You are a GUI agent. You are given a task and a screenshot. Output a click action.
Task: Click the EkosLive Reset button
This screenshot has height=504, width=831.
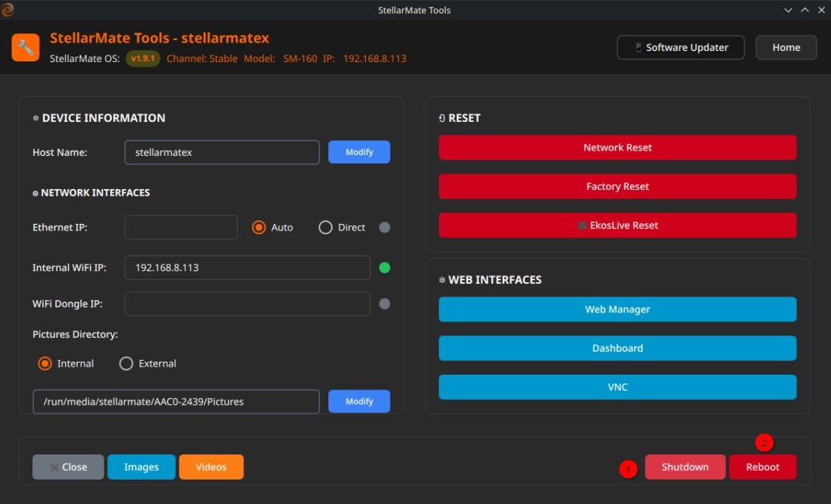click(617, 225)
